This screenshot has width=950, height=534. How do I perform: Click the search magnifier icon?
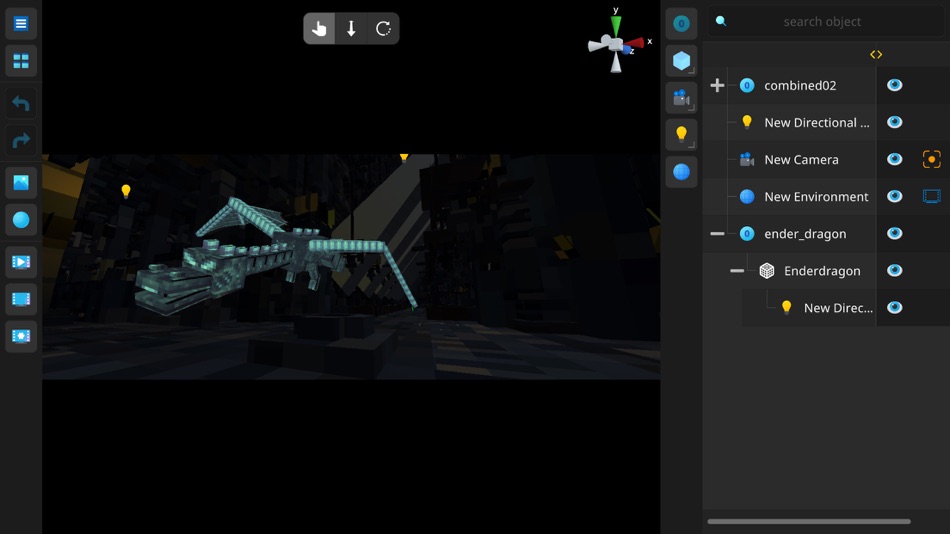pyautogui.click(x=720, y=21)
